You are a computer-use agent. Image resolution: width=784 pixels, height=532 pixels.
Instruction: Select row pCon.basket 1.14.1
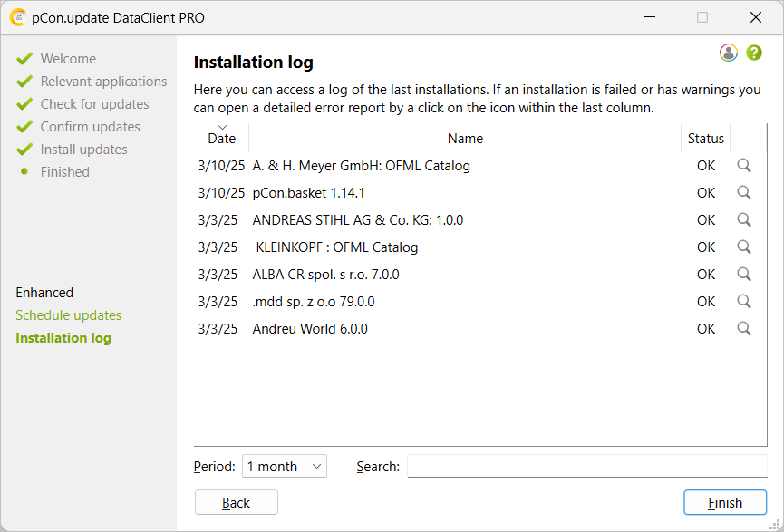tap(480, 192)
